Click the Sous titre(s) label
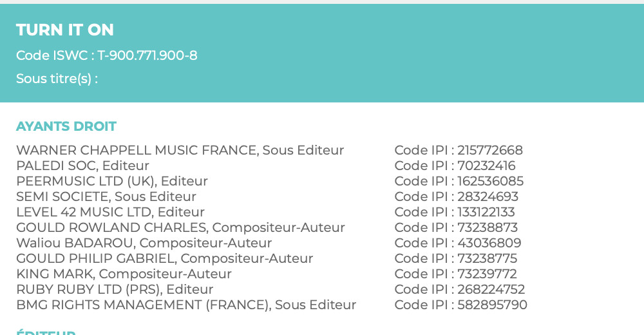644x335 pixels. click(x=57, y=79)
